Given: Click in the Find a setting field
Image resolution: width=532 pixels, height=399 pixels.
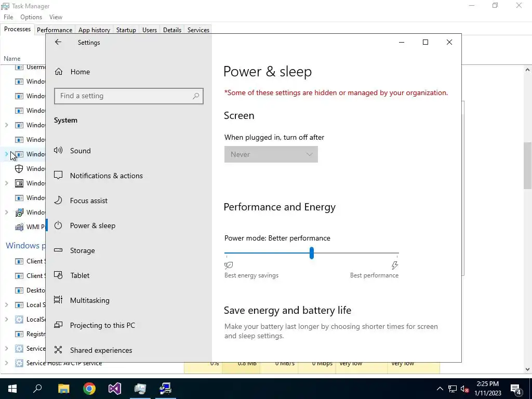Looking at the screenshot, I should [x=129, y=96].
